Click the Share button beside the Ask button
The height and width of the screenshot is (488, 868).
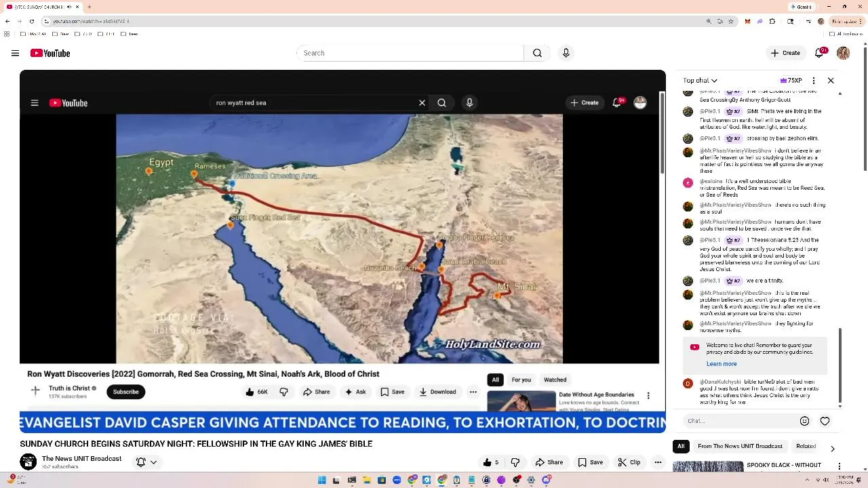[x=317, y=392]
